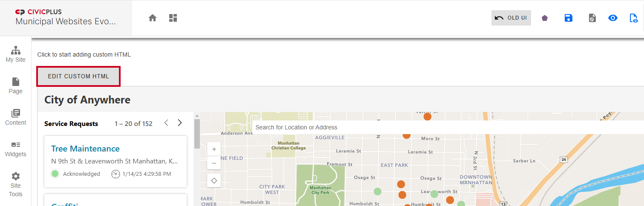Click the gray document icon beside save
The image size is (644, 206).
(x=592, y=18)
